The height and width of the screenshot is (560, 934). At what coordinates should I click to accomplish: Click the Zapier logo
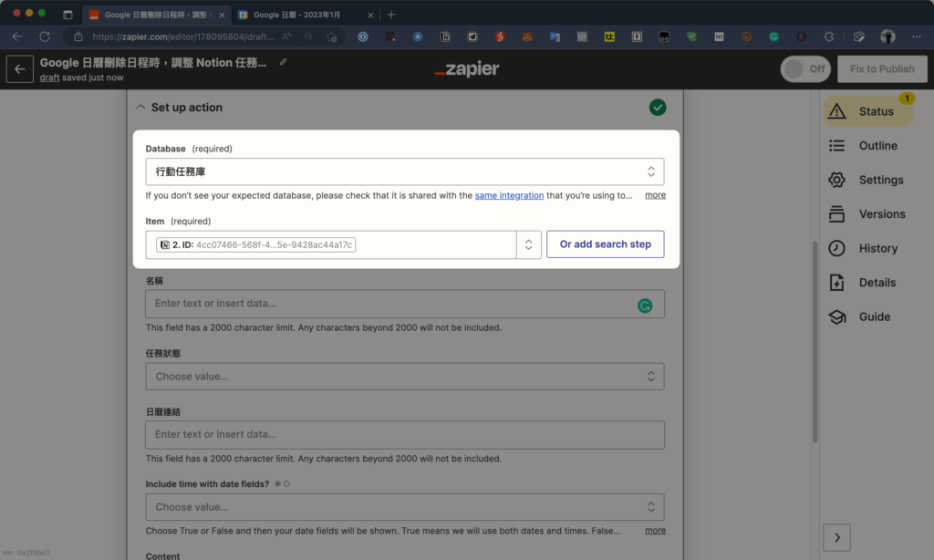tap(467, 69)
